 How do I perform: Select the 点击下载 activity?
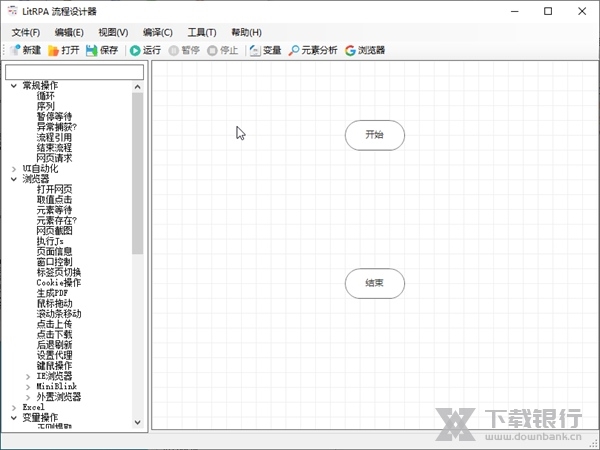tap(54, 334)
